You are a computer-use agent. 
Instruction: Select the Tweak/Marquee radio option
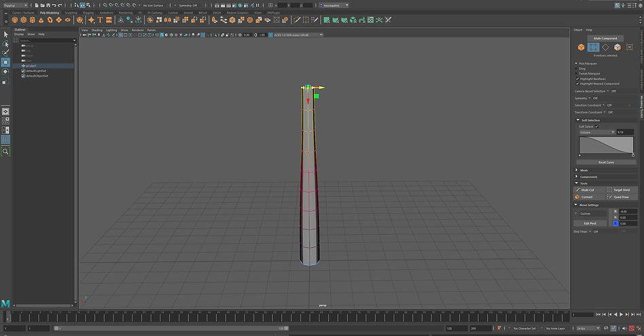pos(576,73)
